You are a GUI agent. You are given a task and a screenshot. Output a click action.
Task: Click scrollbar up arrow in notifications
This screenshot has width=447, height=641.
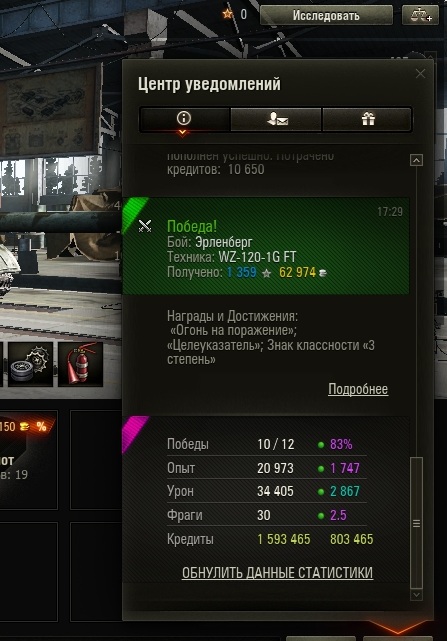pyautogui.click(x=416, y=160)
